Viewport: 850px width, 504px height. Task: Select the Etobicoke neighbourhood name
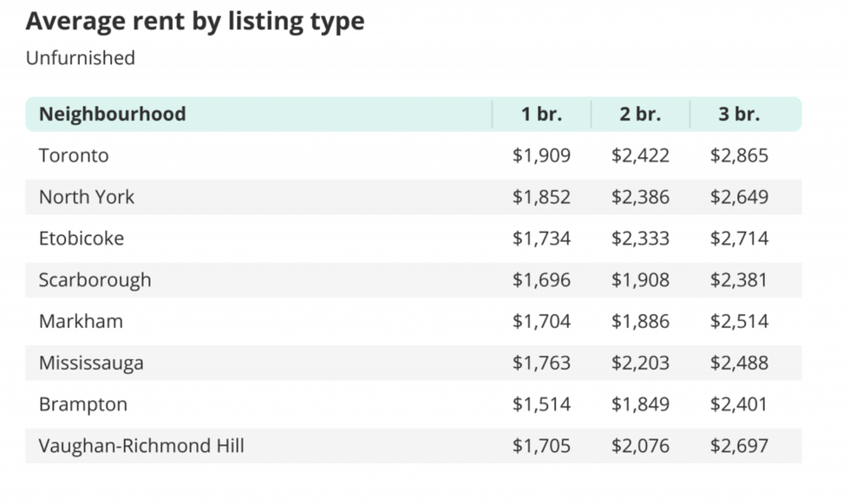(82, 239)
